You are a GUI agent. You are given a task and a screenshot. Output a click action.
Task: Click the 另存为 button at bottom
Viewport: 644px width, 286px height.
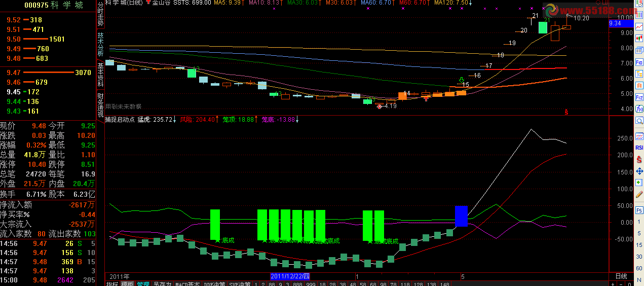tap(162, 284)
